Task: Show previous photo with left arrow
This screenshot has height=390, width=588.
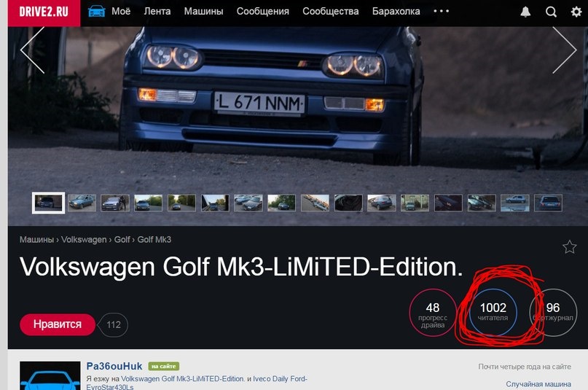Action: [33, 50]
